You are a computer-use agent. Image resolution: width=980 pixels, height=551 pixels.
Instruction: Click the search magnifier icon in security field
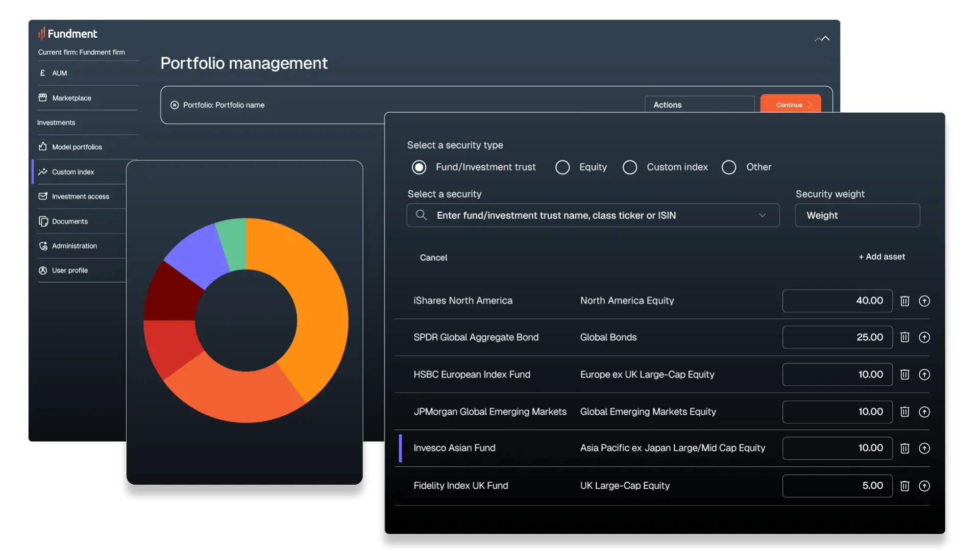click(421, 215)
